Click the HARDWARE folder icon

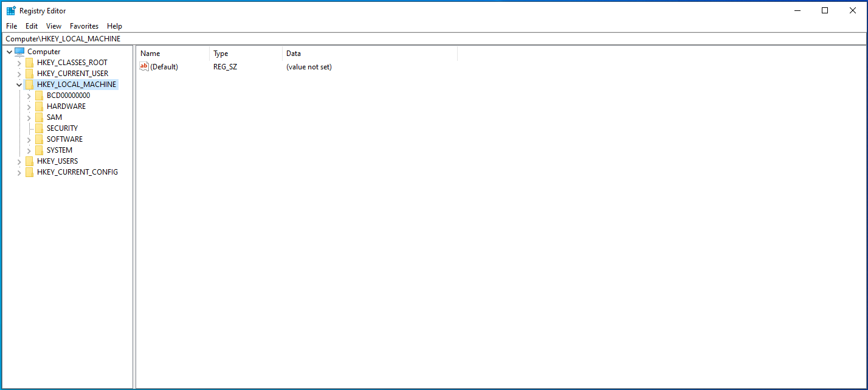(39, 106)
